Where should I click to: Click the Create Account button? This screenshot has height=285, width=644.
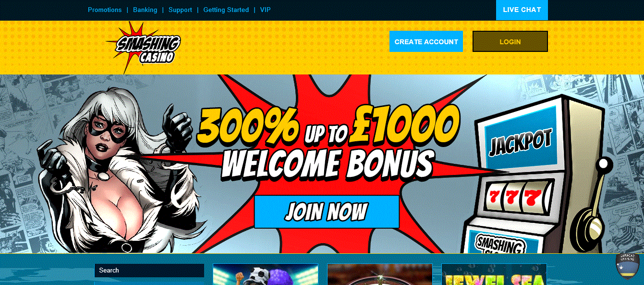pos(426,41)
